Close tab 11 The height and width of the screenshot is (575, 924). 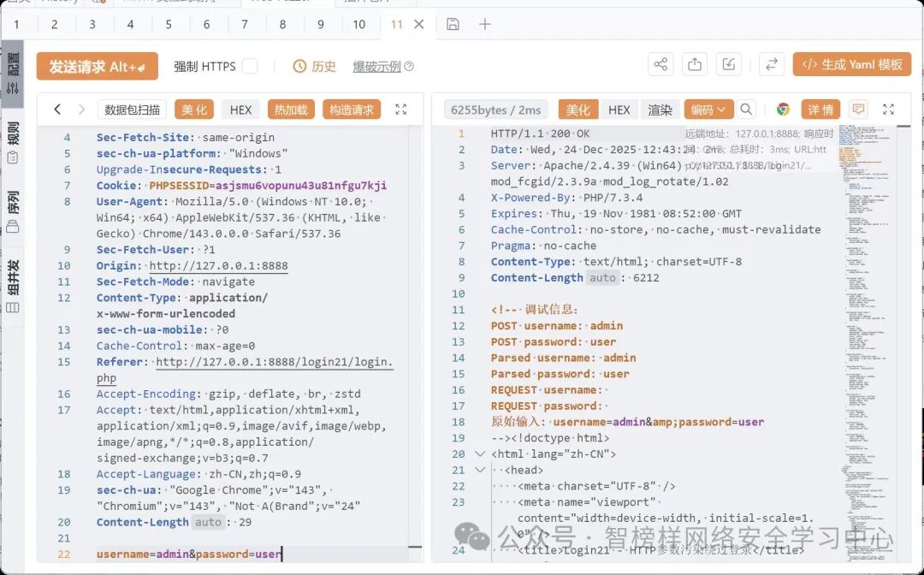[x=419, y=24]
